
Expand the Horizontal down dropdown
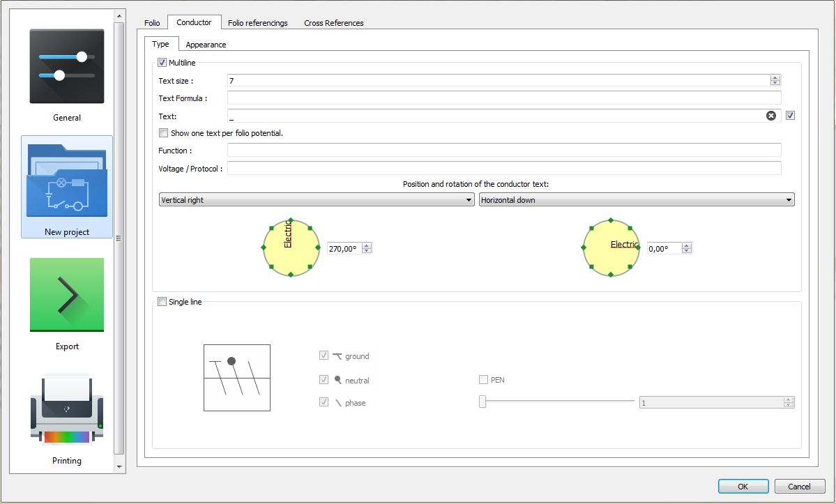[637, 200]
